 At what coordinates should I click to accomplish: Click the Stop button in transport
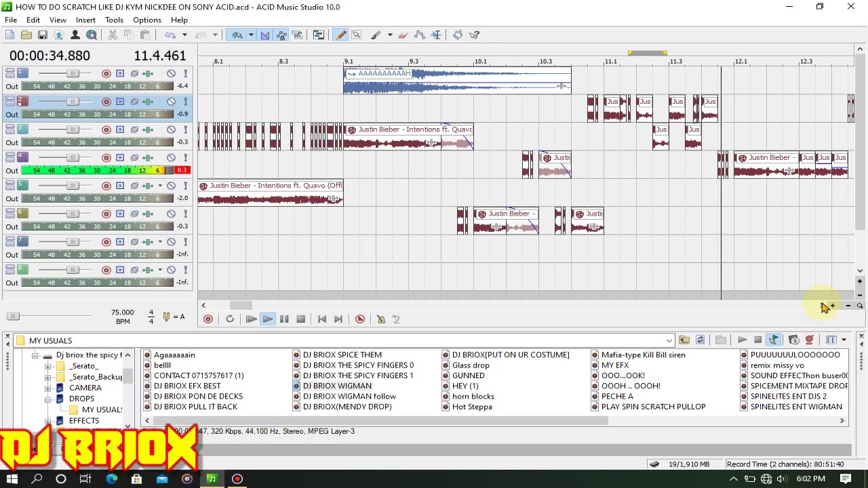pyautogui.click(x=301, y=319)
